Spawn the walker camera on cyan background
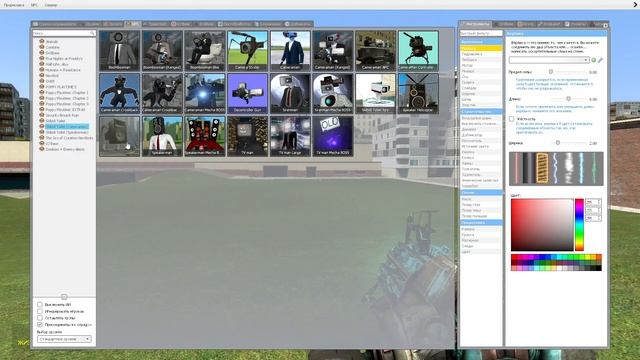 418,51
